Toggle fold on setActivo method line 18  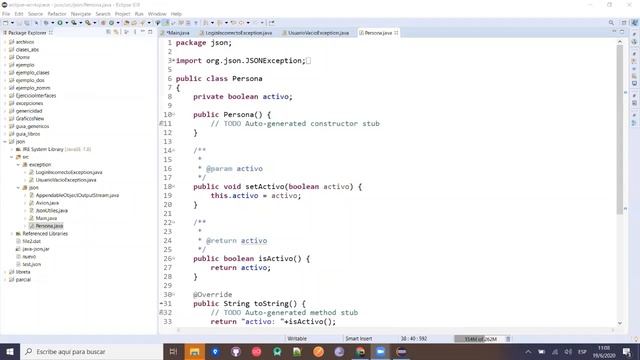pyautogui.click(x=174, y=187)
